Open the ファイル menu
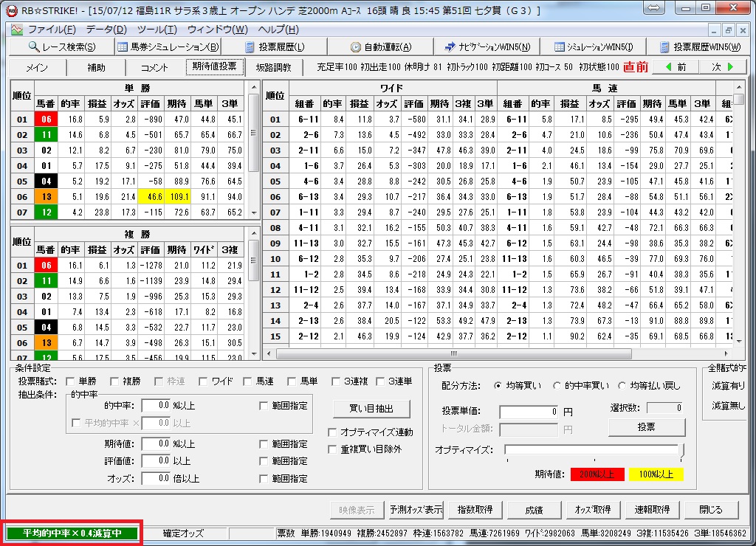 click(52, 30)
